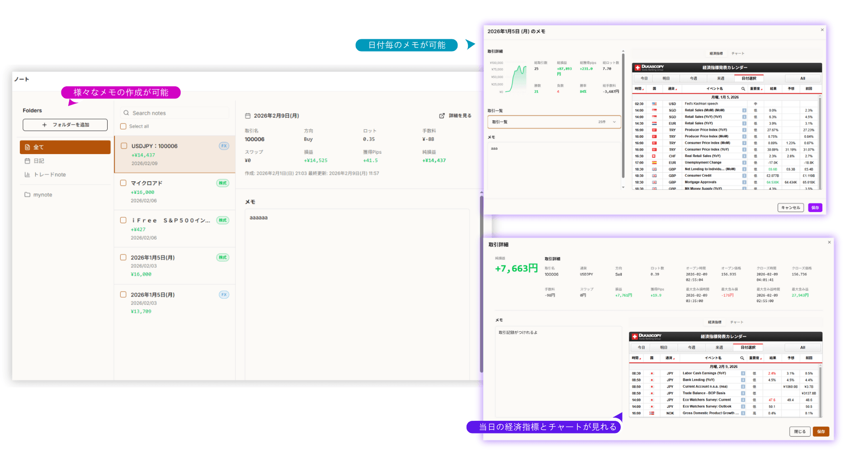Switch to チャート tab in 取引詳細 dialog
The width and height of the screenshot is (868, 452).
(x=736, y=322)
